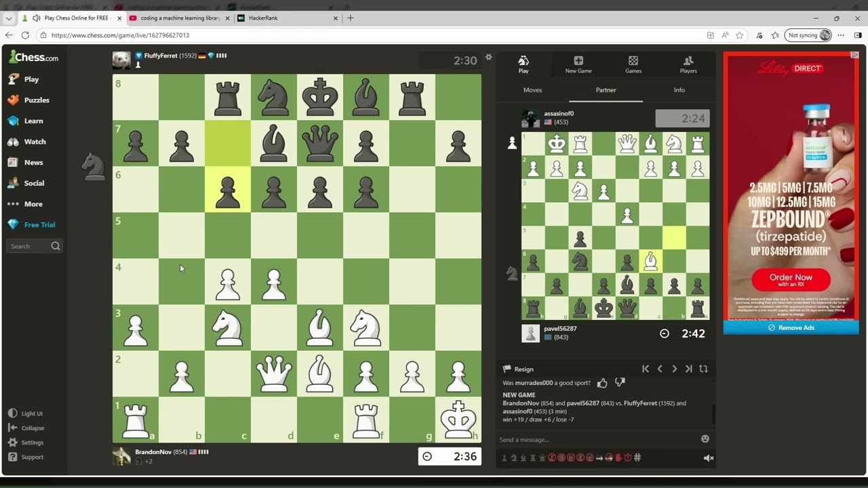Switch to the Partner tab
Screen dimensions: 868x488
point(606,89)
